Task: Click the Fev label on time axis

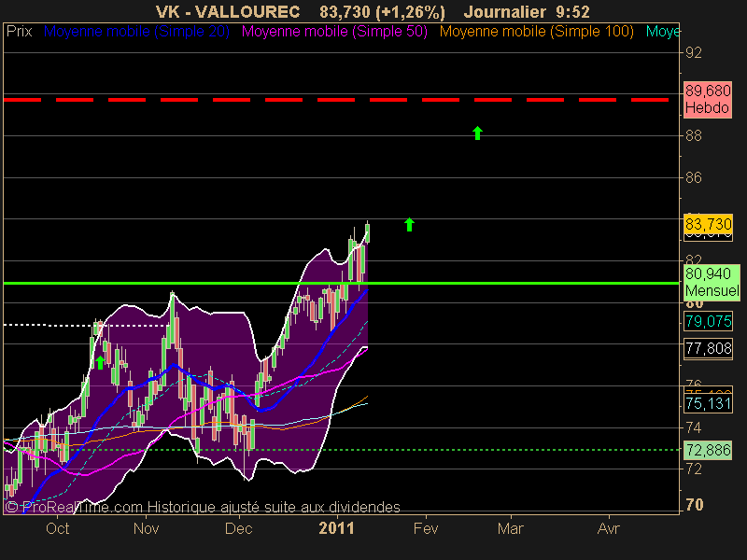Action: tap(426, 528)
